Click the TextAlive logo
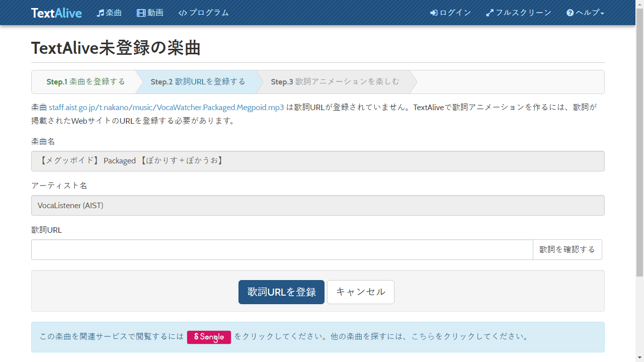The image size is (644, 362). tap(56, 13)
